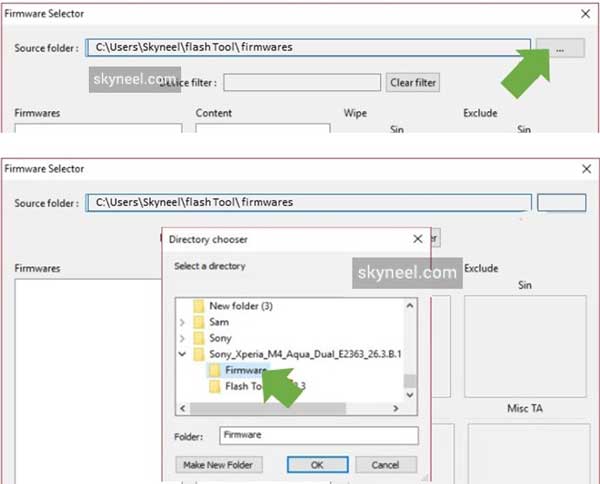Image resolution: width=600 pixels, height=484 pixels.
Task: Select the Firmware subfolder
Action: (x=246, y=370)
